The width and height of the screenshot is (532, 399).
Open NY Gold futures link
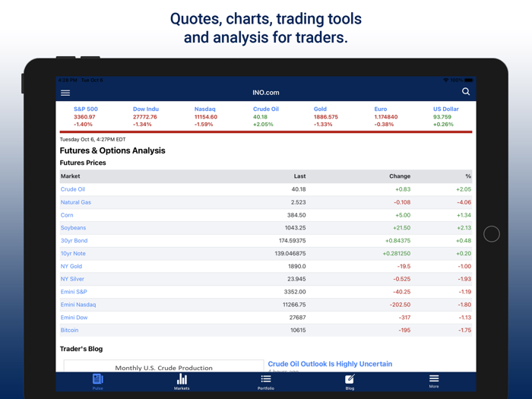tap(71, 266)
